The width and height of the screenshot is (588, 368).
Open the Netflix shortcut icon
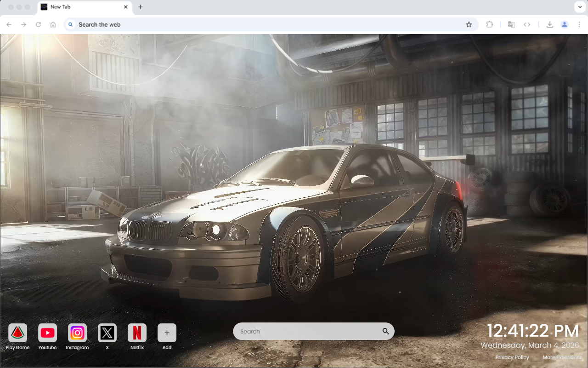137,333
